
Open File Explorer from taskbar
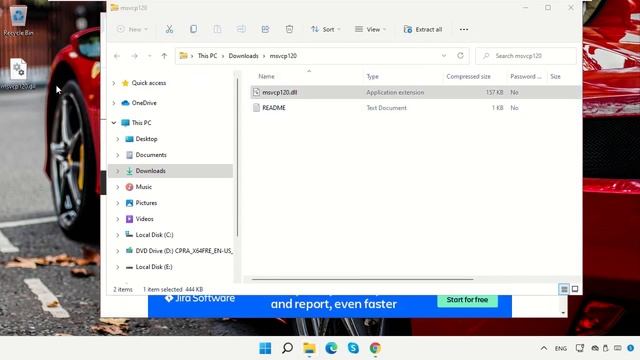pyautogui.click(x=309, y=348)
